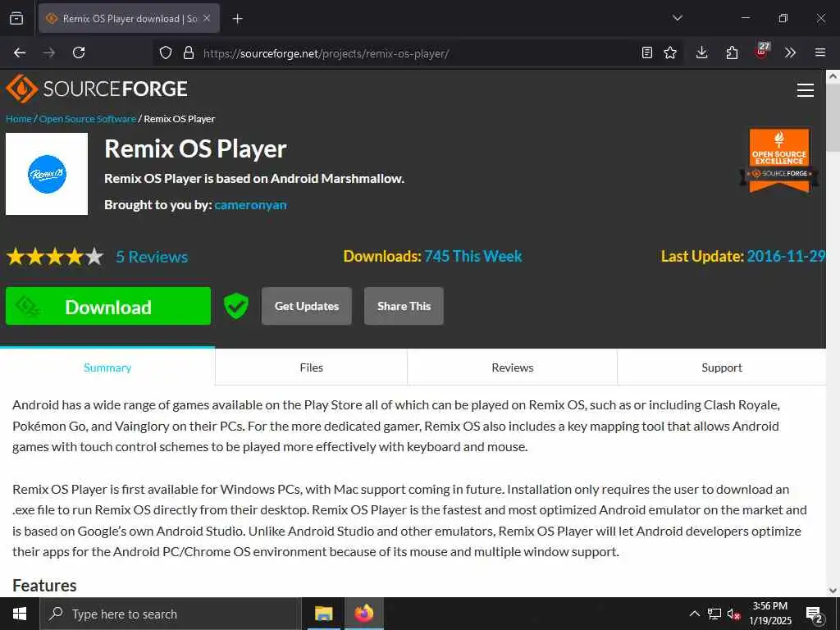Image resolution: width=840 pixels, height=630 pixels.
Task: Switch to the Files tab
Action: pos(311,367)
